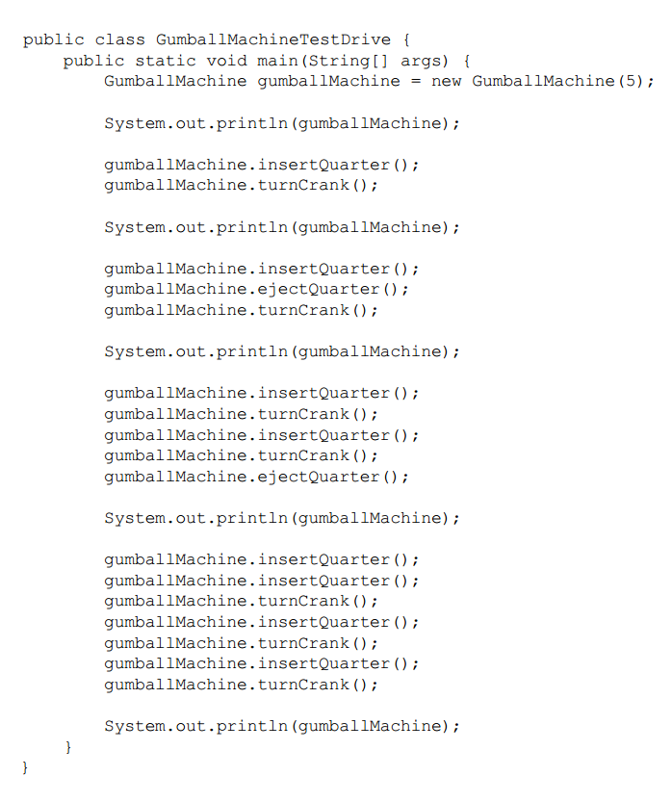Click the closing brace of the main method

click(68, 747)
